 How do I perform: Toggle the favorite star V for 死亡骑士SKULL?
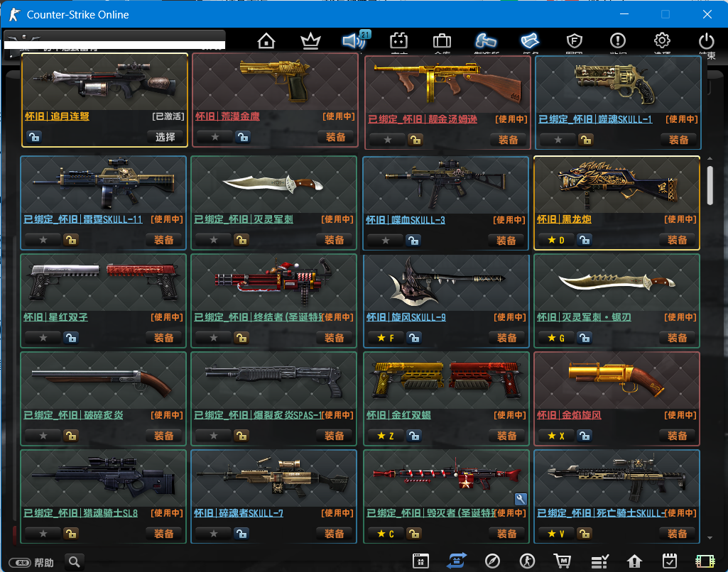556,534
